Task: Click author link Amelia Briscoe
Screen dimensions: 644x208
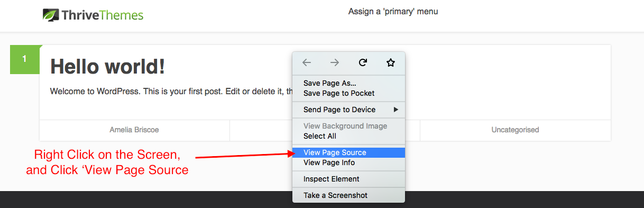Action: 134,130
